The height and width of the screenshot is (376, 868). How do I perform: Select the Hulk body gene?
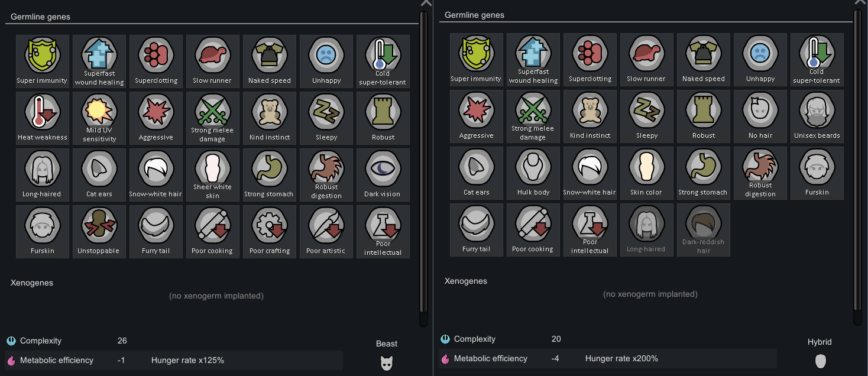[533, 173]
